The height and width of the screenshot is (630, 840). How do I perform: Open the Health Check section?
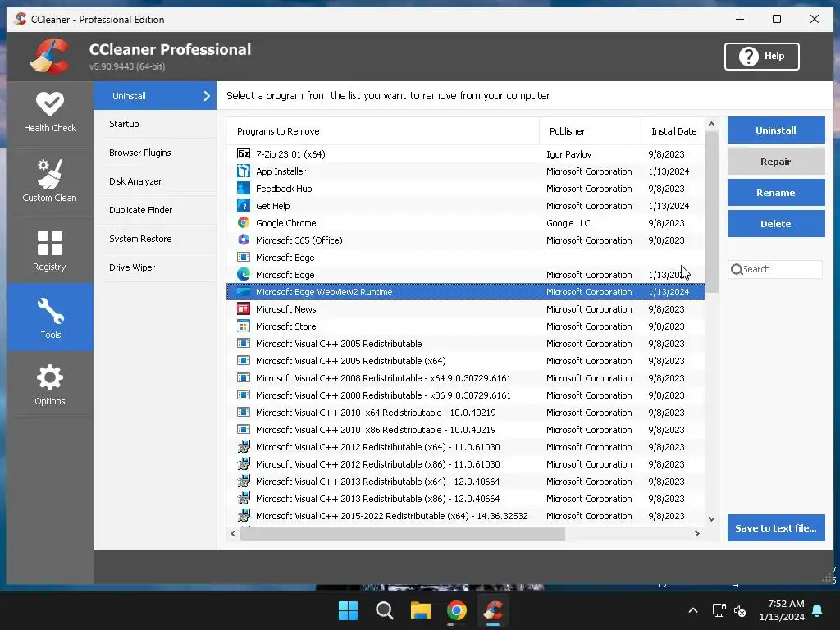click(50, 112)
